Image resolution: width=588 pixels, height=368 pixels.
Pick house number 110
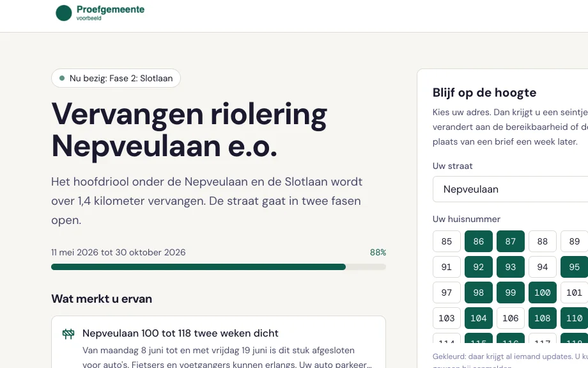[x=575, y=318]
